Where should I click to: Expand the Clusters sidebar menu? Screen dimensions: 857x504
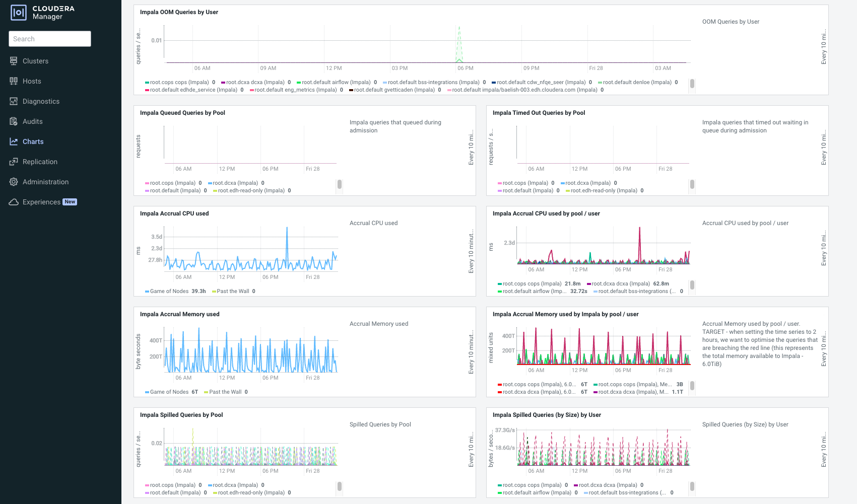35,61
